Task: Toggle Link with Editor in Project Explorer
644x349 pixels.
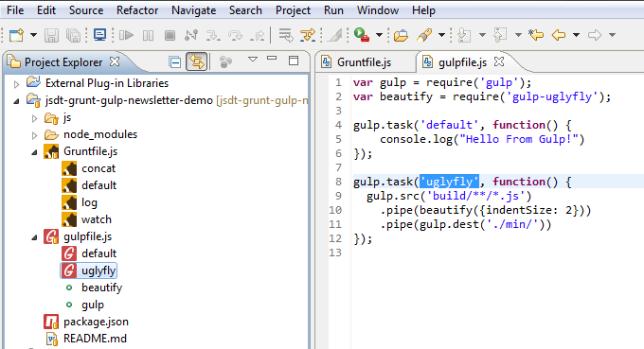Action: click(197, 61)
